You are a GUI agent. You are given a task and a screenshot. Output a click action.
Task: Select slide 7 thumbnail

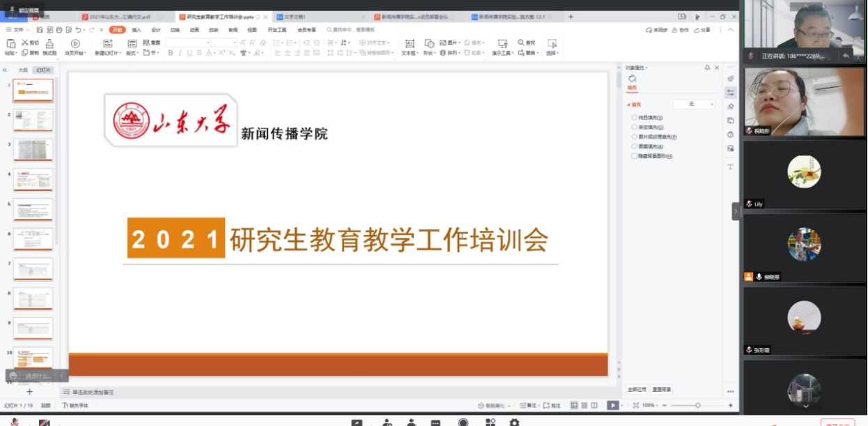33,269
